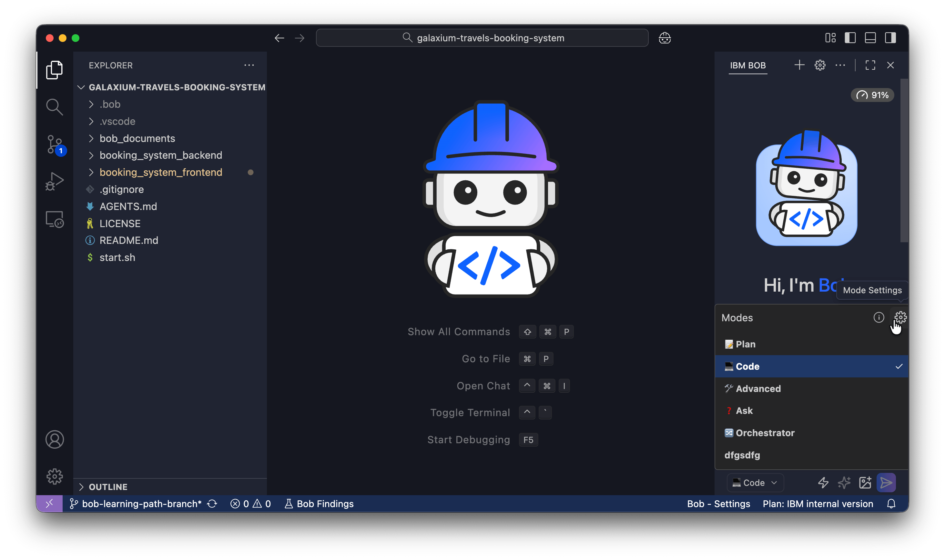Viewport: 945px width, 560px height.
Task: Toggle the primary side bar visibility
Action: 850,38
